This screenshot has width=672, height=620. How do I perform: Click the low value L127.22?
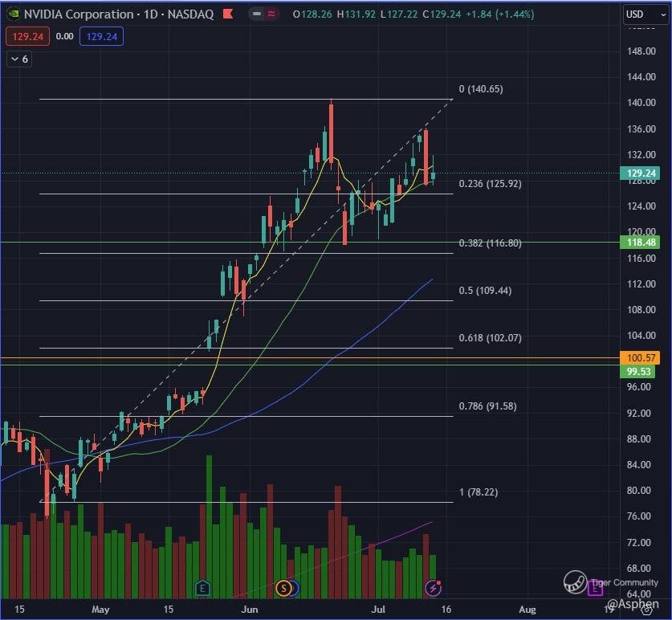point(399,14)
